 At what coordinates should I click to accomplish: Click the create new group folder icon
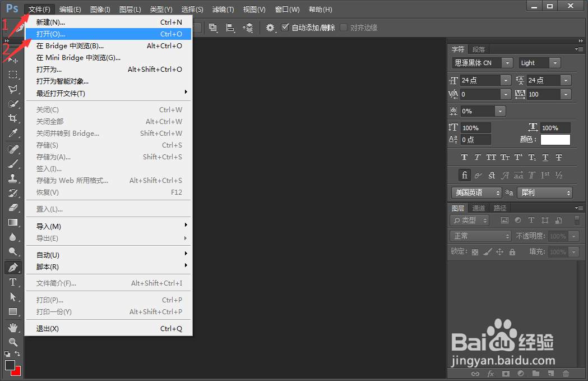[x=536, y=374]
